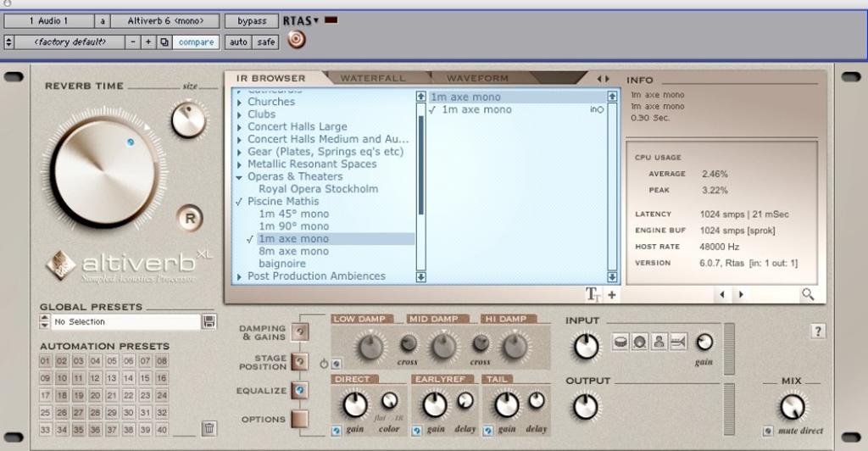This screenshot has height=451, width=868.
Task: Click the R reverse button
Action: pos(190,219)
